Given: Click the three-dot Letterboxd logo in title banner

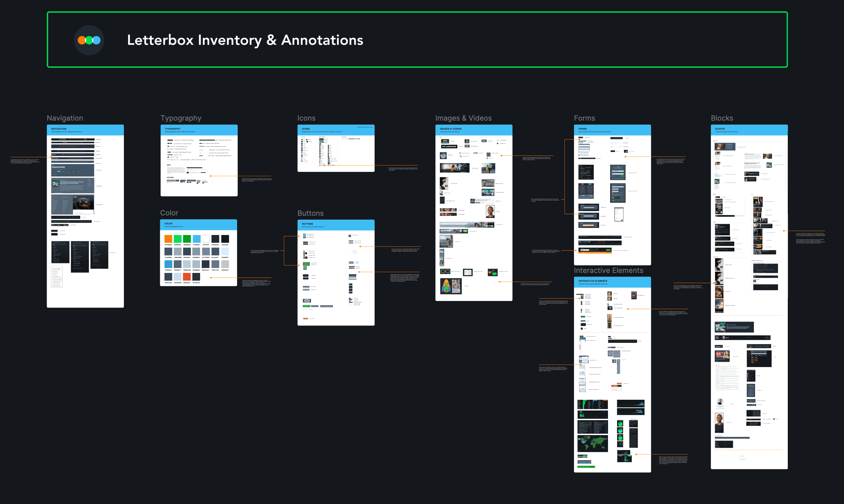Looking at the screenshot, I should [89, 41].
